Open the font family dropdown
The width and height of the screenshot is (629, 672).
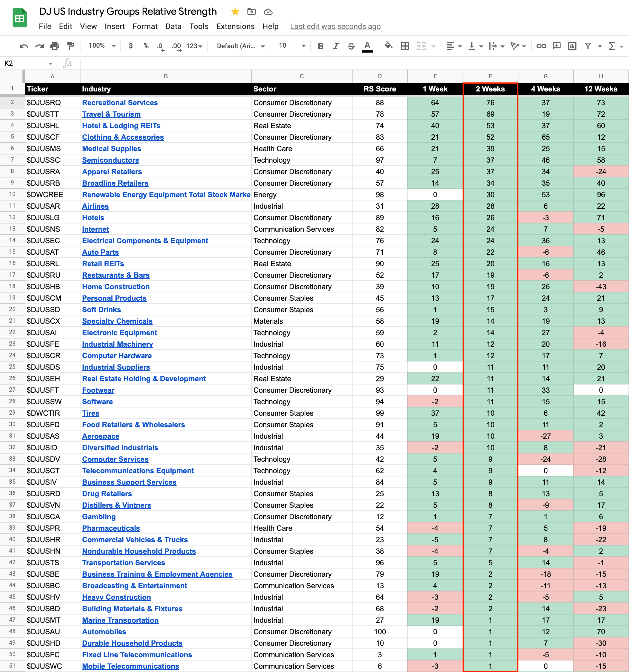click(x=240, y=46)
